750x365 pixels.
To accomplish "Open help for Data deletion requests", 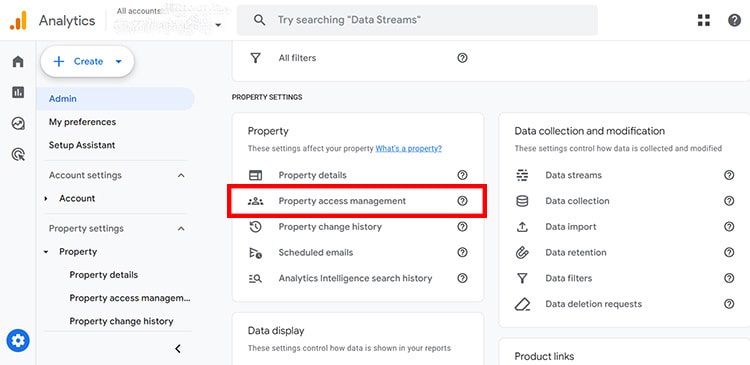I will click(x=729, y=304).
